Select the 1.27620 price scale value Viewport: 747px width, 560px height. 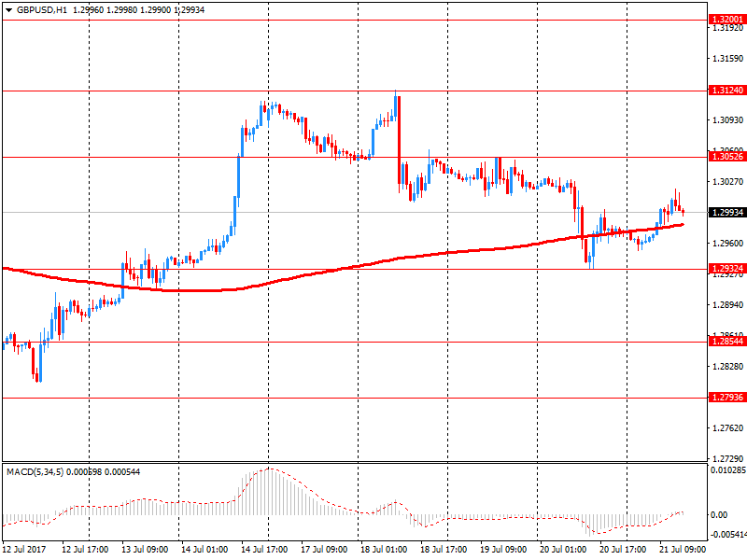pos(728,428)
